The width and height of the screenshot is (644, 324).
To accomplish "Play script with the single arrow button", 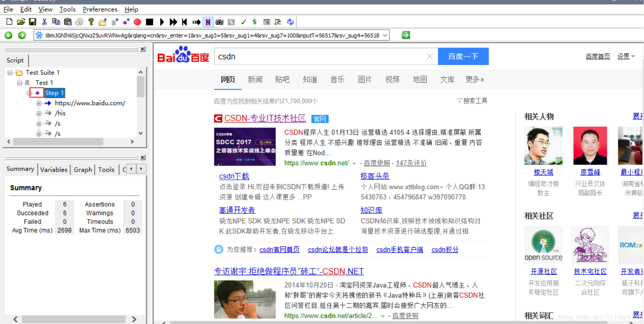I will (x=162, y=22).
